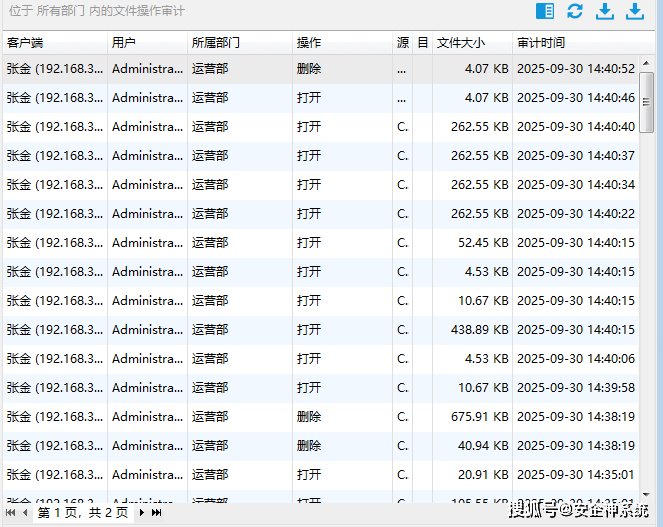
Task: Click 删除 in the 40.94 KB row
Action: 309,446
